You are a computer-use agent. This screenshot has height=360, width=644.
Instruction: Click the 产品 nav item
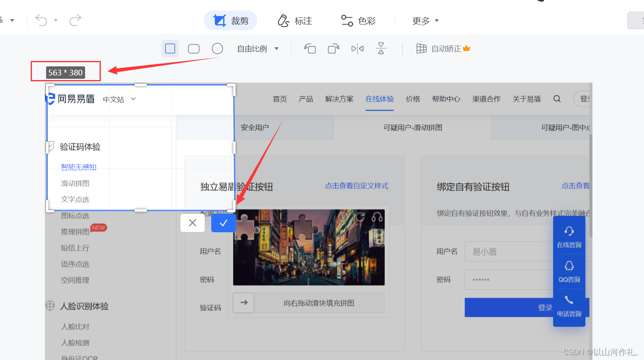tap(306, 99)
